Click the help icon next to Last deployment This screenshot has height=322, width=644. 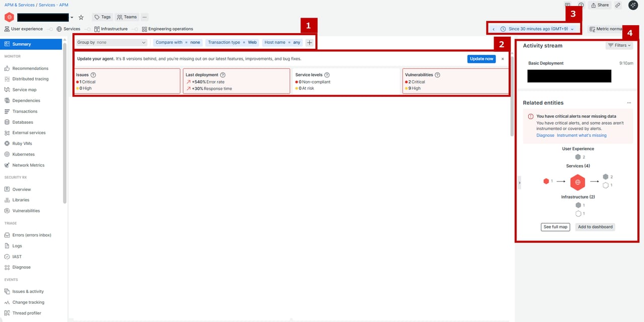point(222,75)
